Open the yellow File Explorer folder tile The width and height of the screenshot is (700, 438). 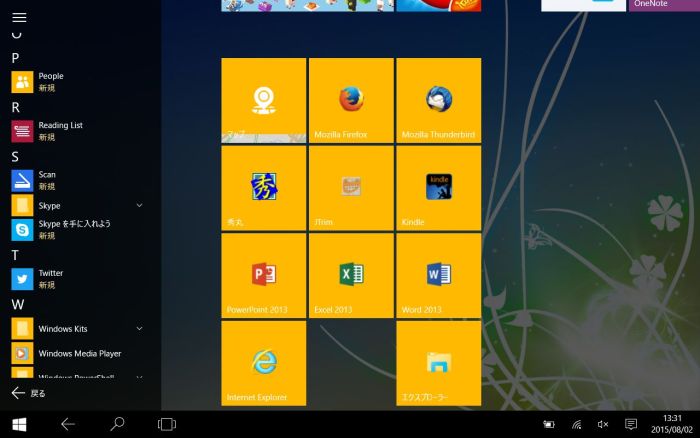point(438,363)
